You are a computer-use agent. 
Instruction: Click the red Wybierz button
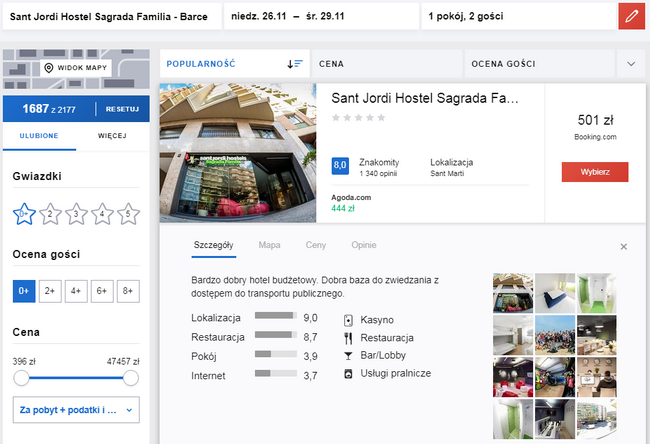coord(594,172)
